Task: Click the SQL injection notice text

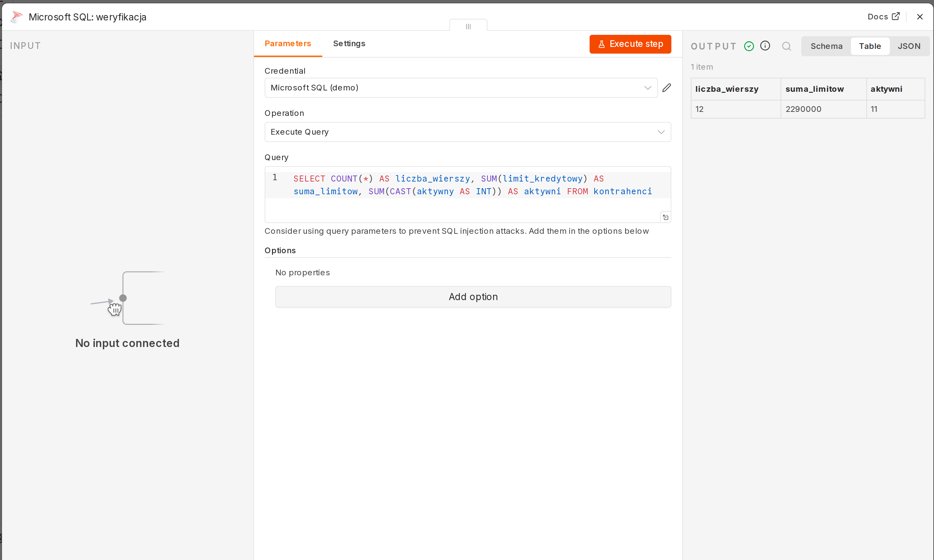Action: 457,231
